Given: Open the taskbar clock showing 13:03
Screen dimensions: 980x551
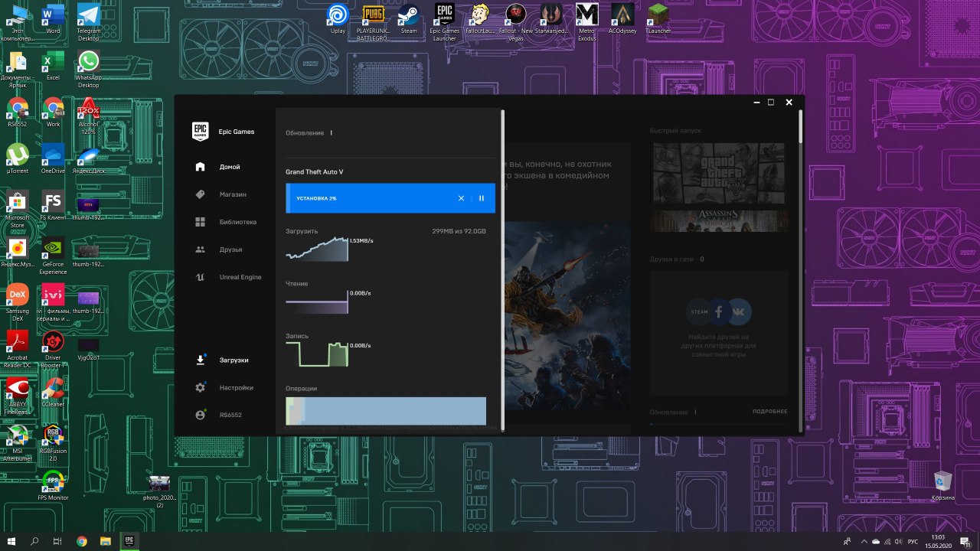Looking at the screenshot, I should (938, 541).
